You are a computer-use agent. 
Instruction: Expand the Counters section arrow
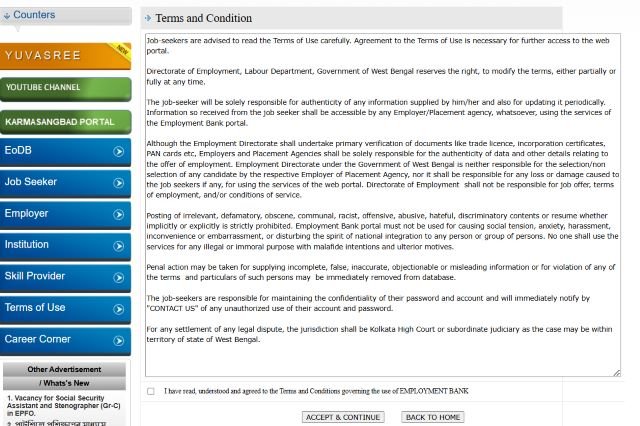[7, 16]
